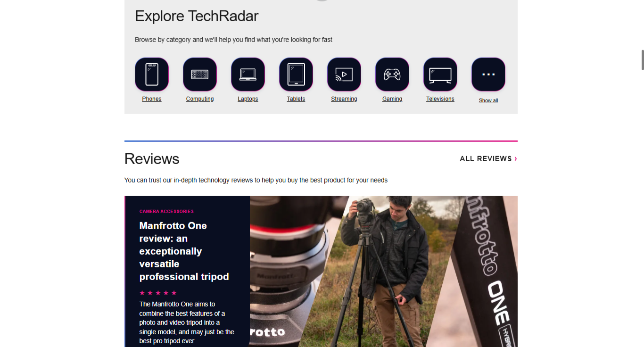Click the Gaming controller icon
This screenshot has width=644, height=347.
point(392,74)
